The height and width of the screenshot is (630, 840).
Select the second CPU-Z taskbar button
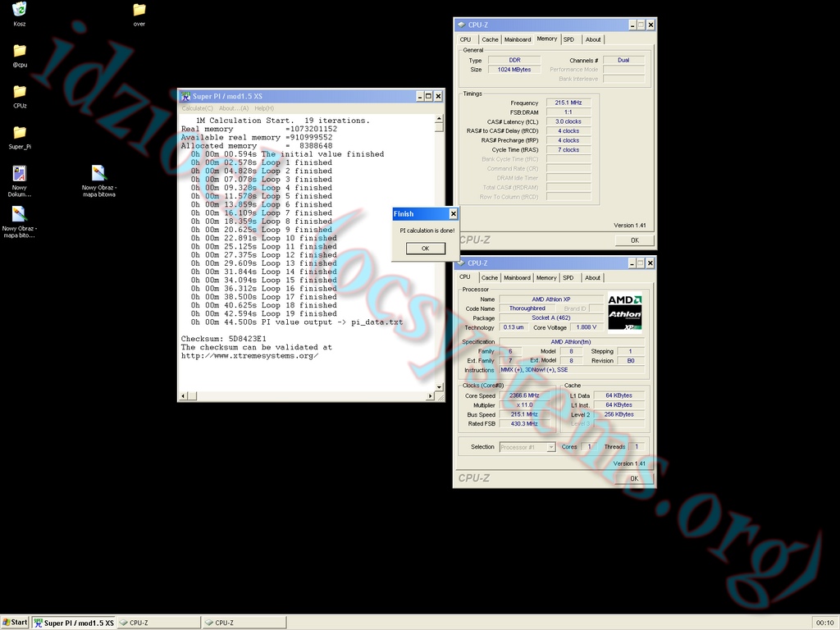pos(244,623)
